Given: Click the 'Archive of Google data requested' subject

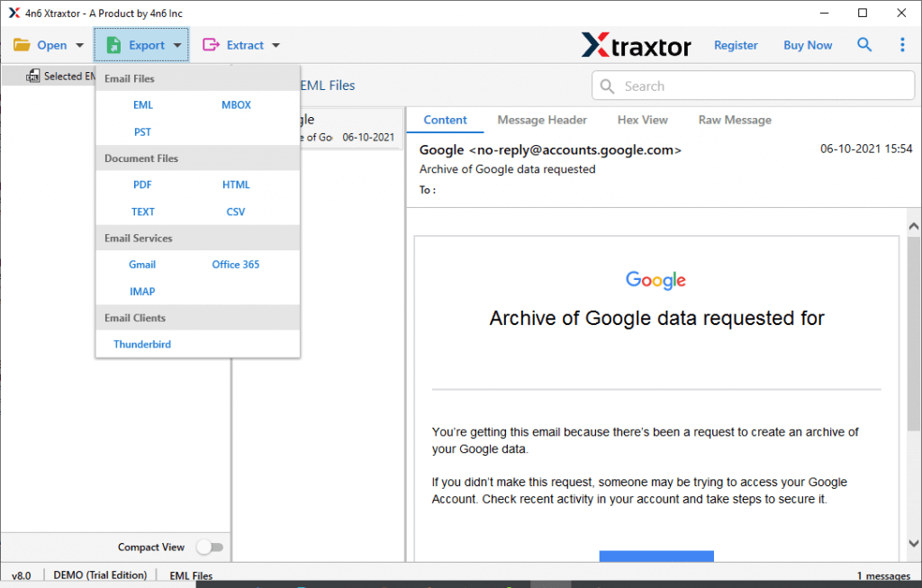Looking at the screenshot, I should (x=508, y=169).
